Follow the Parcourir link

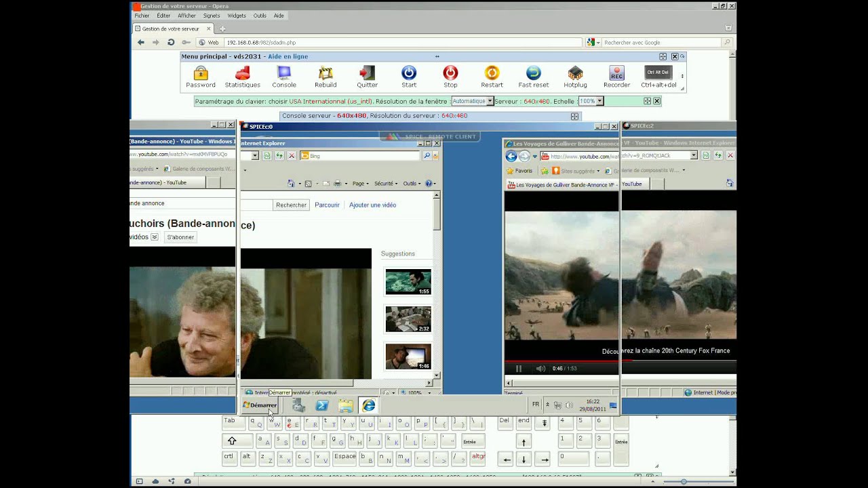coord(327,205)
